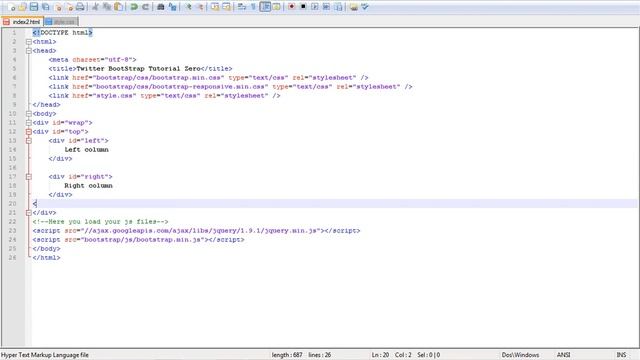Create a new document with New icon
Screen dimensions: 640x360
(11, 7)
